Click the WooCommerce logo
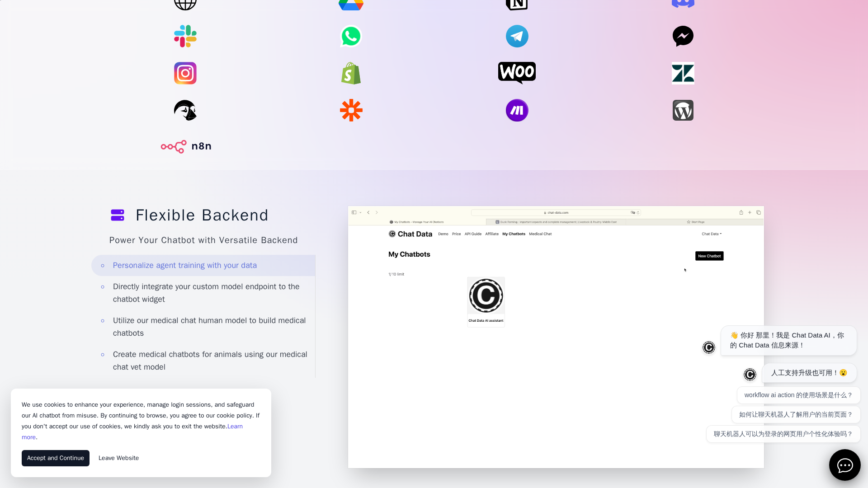Viewport: 868px width, 488px height. point(517,73)
